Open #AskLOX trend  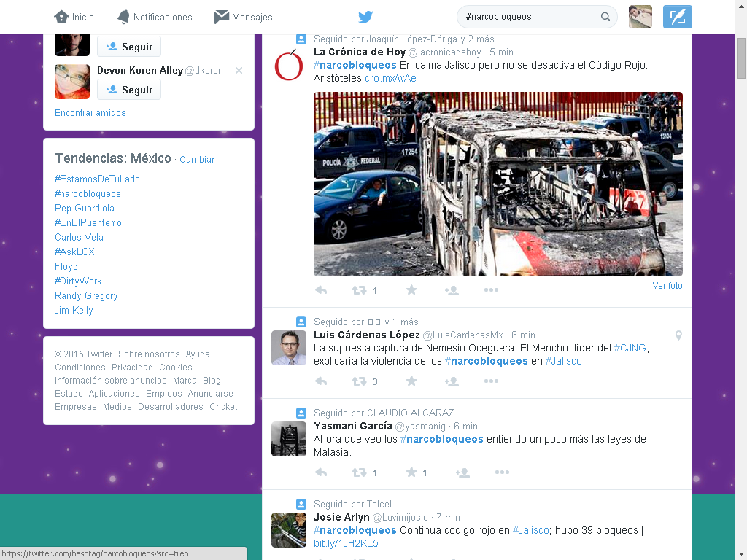(x=74, y=252)
